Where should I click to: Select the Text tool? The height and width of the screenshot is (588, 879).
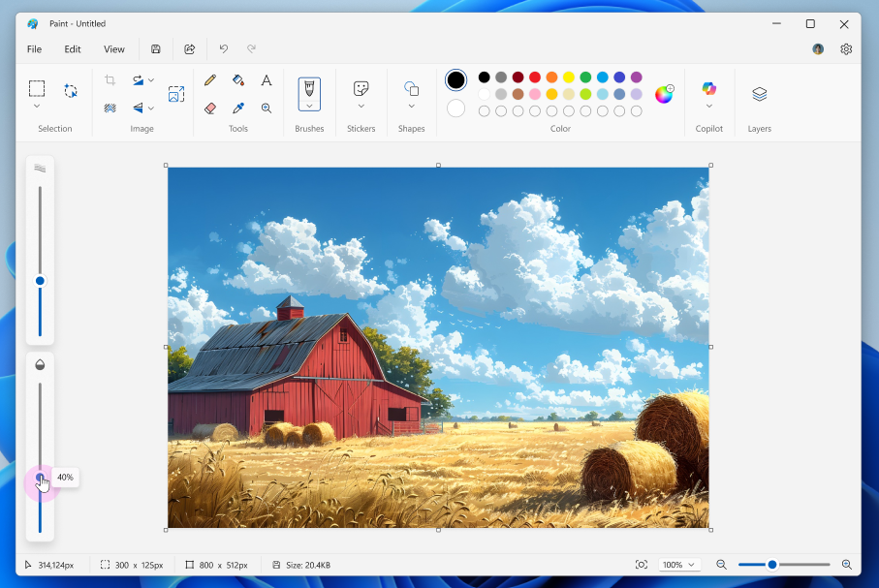[267, 80]
